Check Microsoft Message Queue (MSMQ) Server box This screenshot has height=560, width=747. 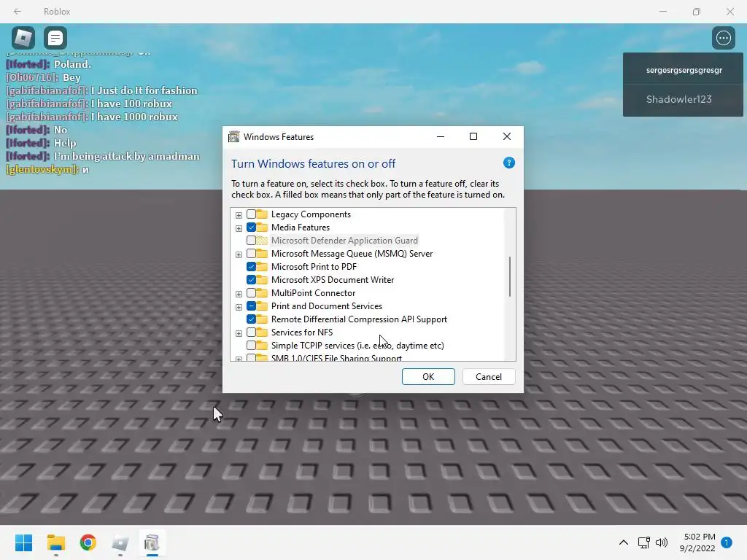tap(251, 253)
